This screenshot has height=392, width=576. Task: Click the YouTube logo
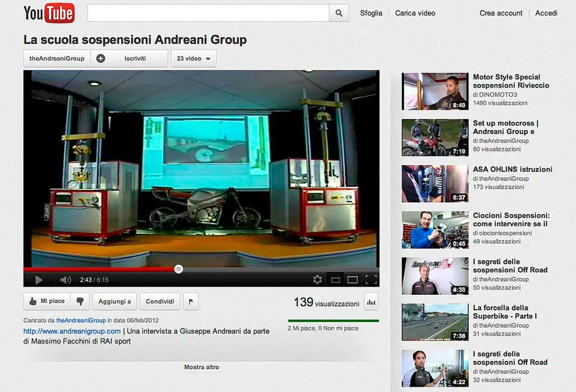pos(49,13)
